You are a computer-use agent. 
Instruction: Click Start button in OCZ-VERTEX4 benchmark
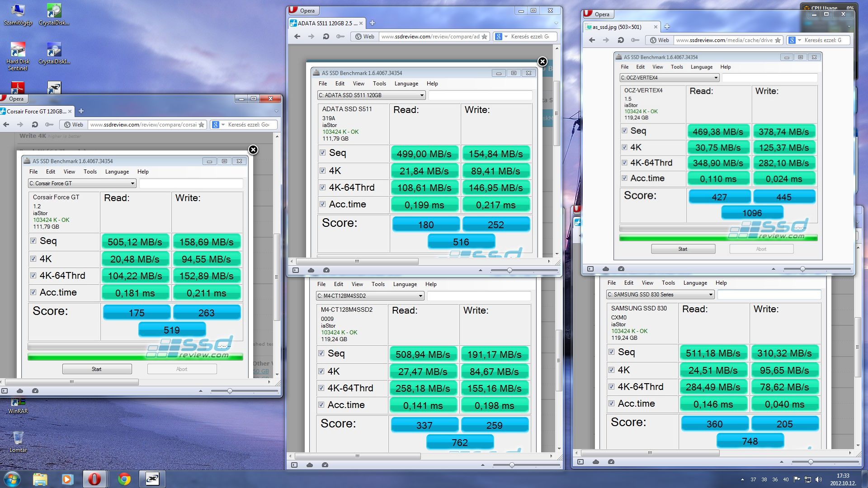[683, 249]
